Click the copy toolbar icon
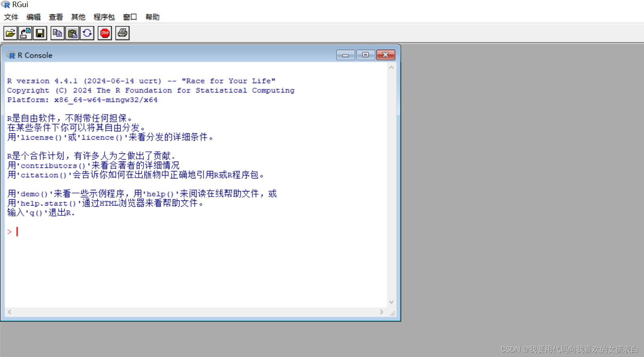 (57, 33)
